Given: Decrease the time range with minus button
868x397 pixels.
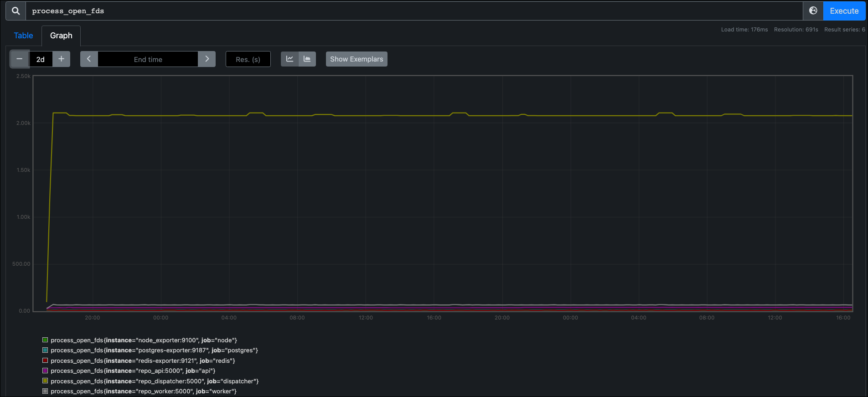Looking at the screenshot, I should coord(19,59).
